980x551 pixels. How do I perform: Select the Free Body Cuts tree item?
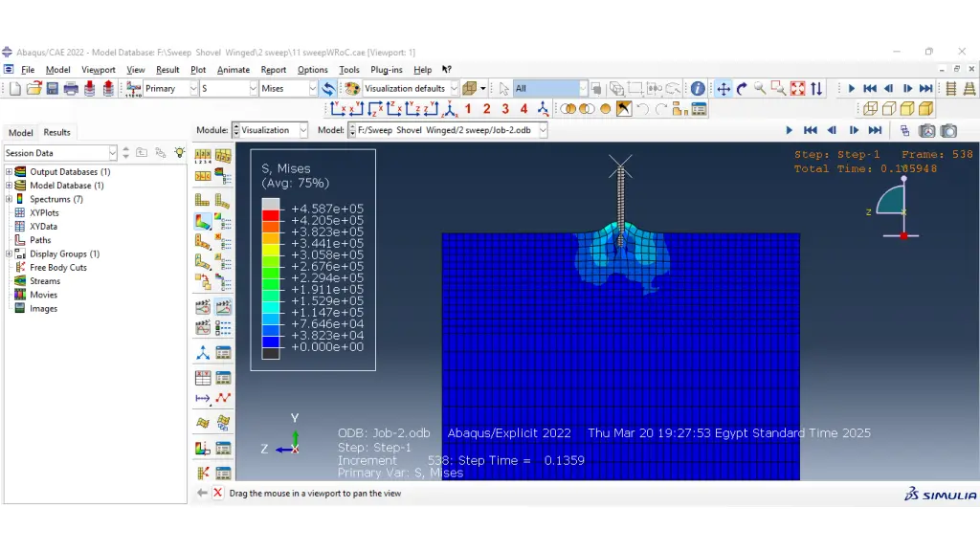click(58, 268)
